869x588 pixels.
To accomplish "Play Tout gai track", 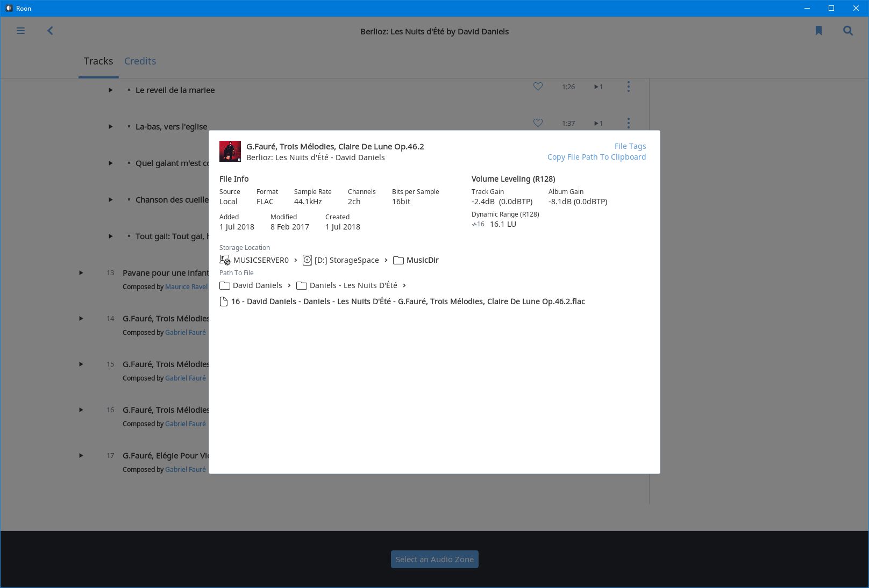I will click(x=110, y=236).
